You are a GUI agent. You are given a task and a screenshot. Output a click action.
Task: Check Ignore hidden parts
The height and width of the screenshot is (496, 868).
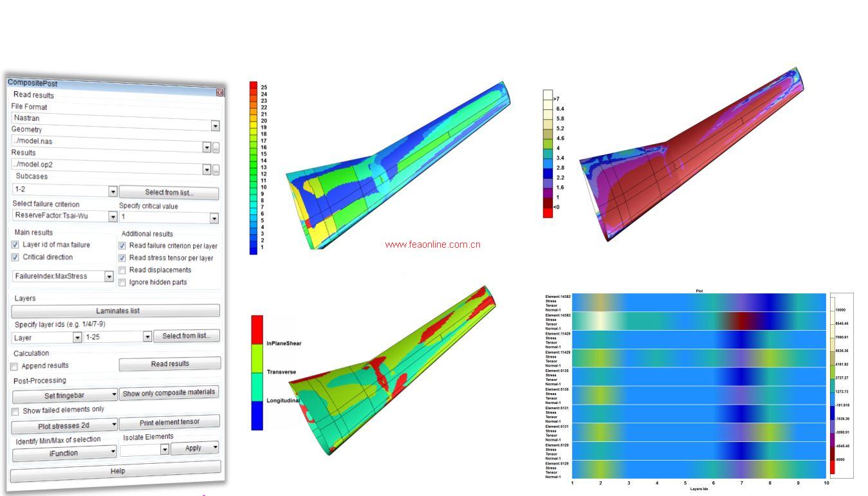point(122,282)
